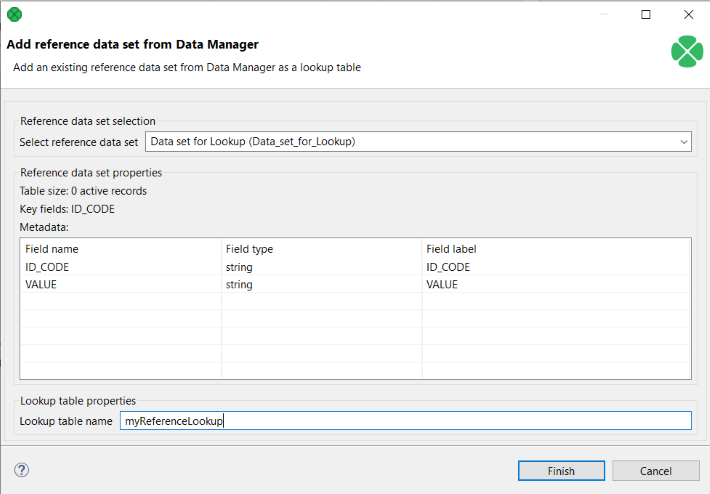Click the CloverDX icon in title bar
Viewport: 710px width, 494px height.
coord(14,15)
